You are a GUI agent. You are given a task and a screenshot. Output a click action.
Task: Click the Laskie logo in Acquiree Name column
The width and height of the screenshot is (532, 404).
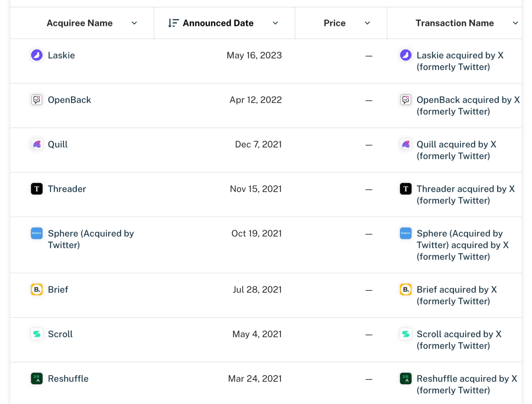[x=37, y=55]
